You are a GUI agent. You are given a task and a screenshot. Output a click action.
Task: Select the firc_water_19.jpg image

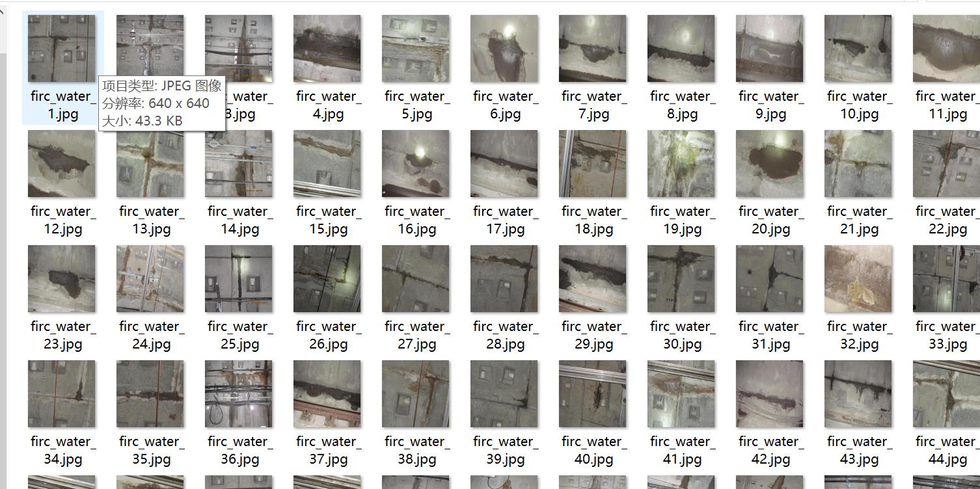pyautogui.click(x=681, y=164)
